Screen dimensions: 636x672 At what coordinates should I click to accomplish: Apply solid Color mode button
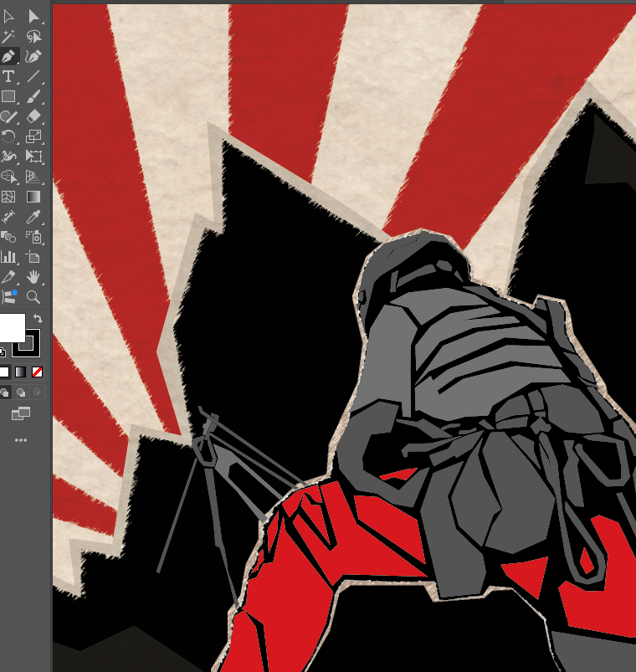pos(4,372)
